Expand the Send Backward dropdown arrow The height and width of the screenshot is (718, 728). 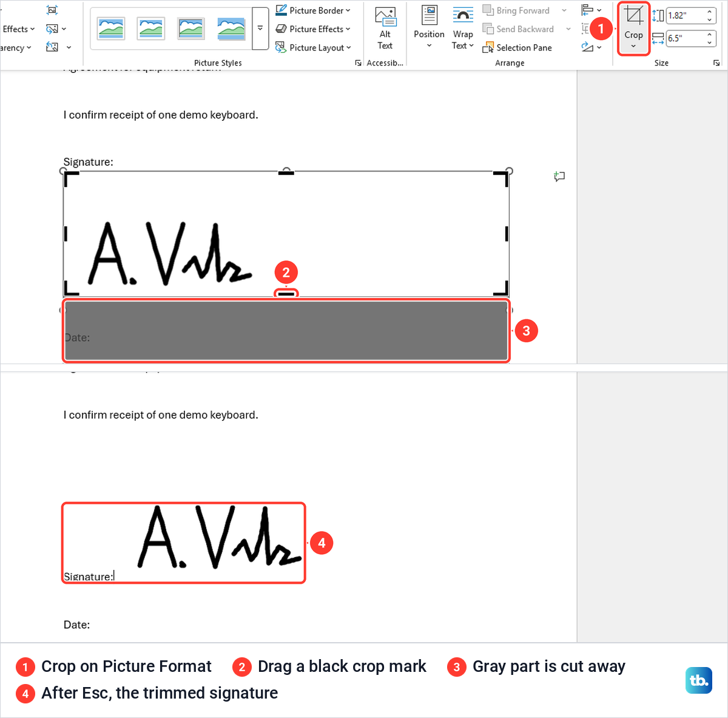point(568,29)
